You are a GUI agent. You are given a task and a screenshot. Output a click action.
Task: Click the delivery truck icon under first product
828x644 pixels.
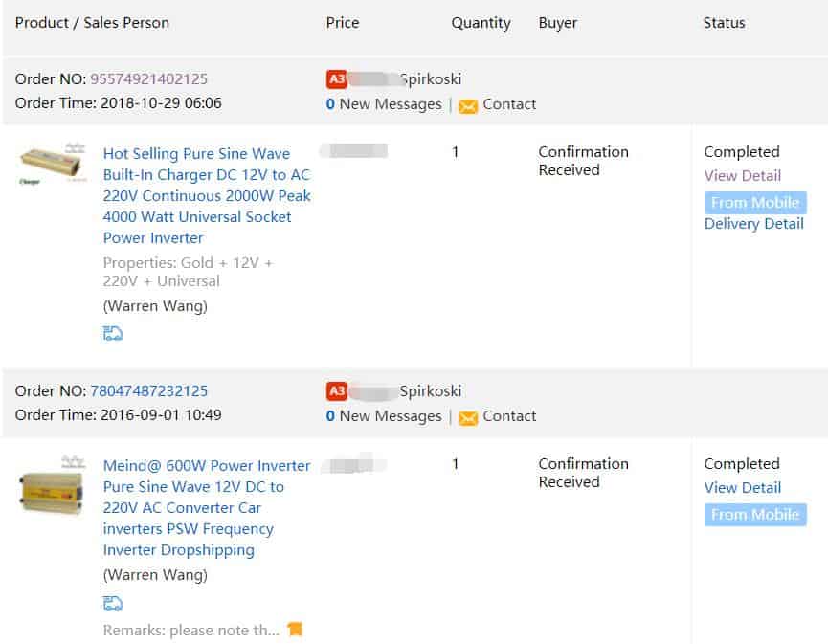(x=113, y=334)
